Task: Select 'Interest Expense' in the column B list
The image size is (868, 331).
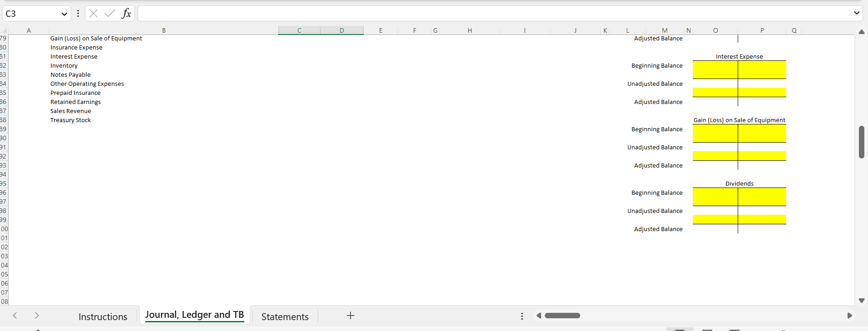Action: point(74,57)
